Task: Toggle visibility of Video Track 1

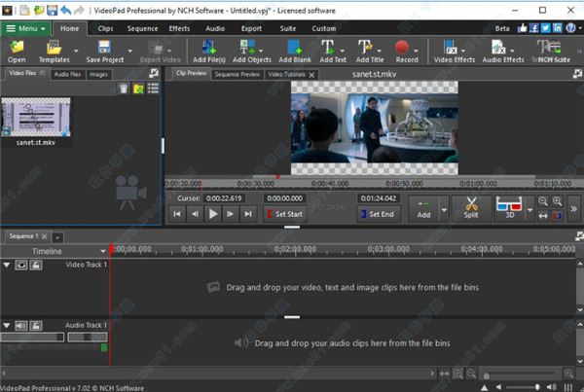Action: (x=21, y=265)
